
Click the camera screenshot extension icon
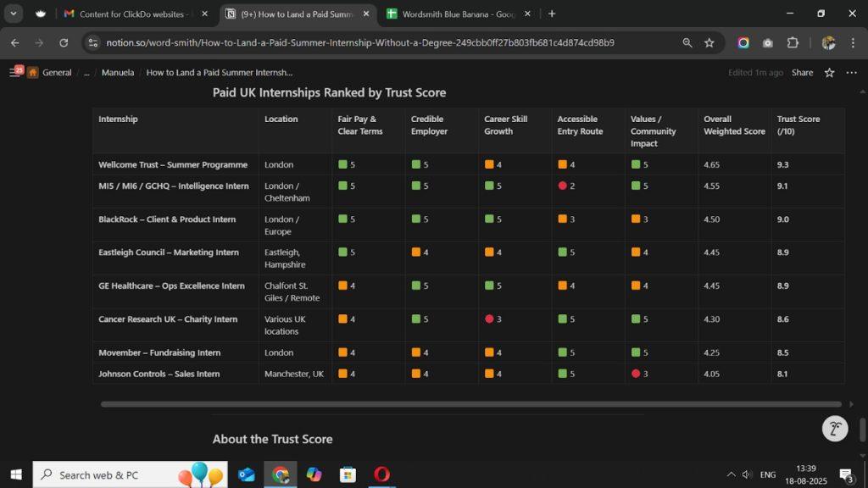(768, 42)
